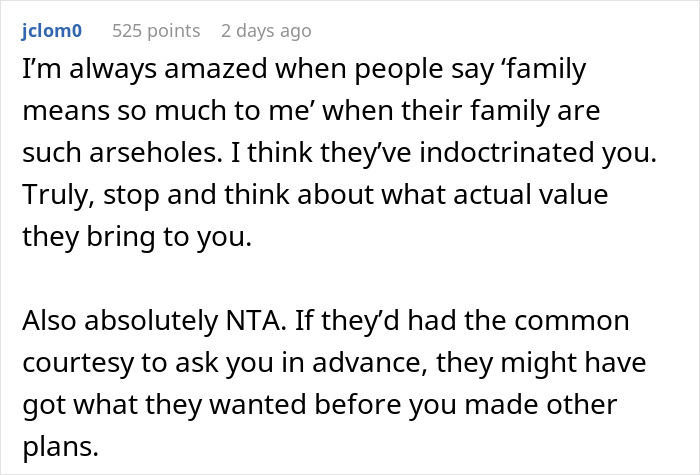Click the word 'indoctrinated' in the comment

tap(507, 152)
